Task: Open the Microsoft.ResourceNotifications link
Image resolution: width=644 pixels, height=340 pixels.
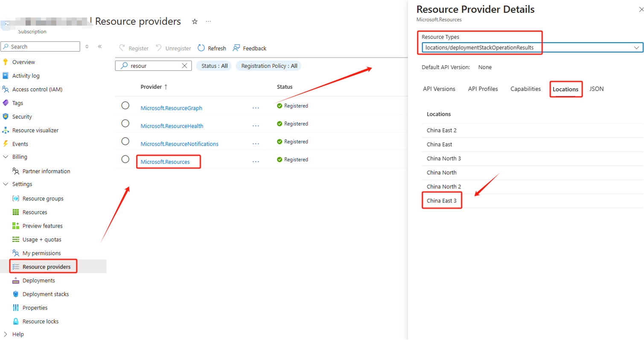Action: [x=180, y=144]
